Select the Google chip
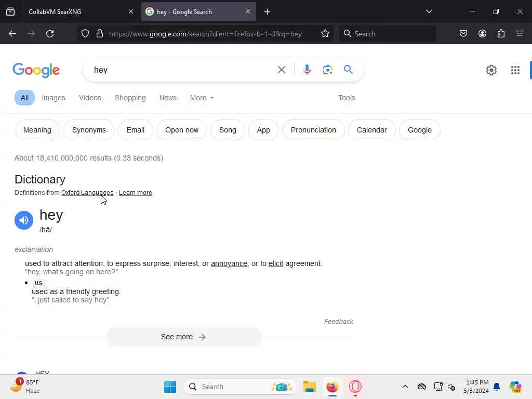Viewport: 532px width, 399px height. click(x=420, y=130)
